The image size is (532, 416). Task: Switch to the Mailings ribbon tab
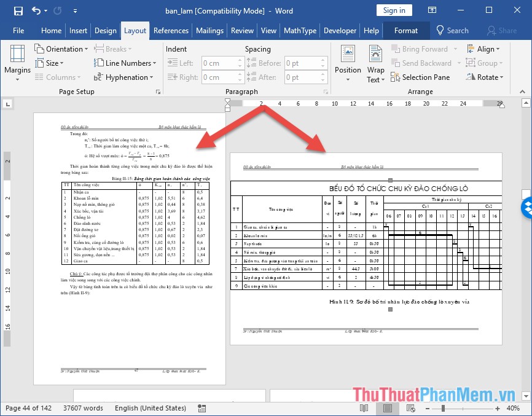(209, 30)
